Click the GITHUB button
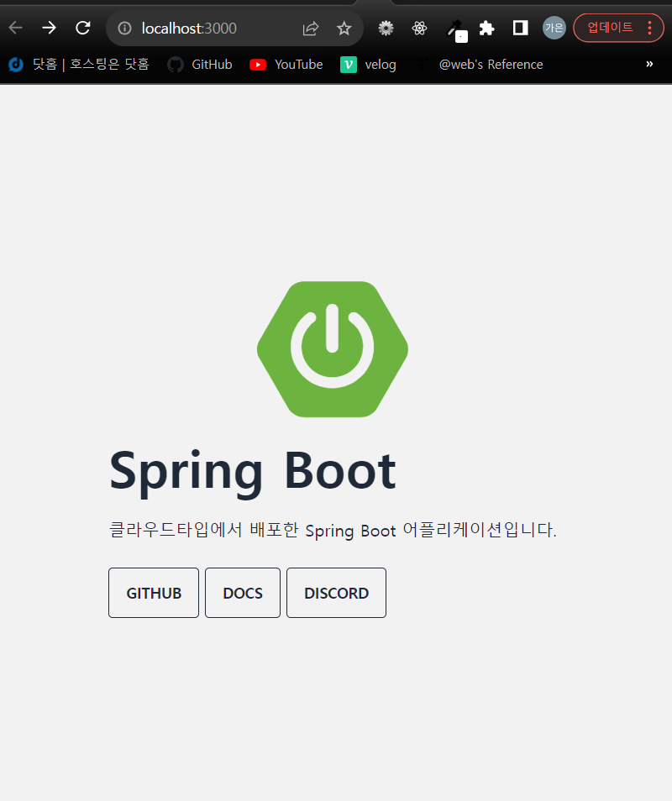This screenshot has width=672, height=801. tap(154, 593)
